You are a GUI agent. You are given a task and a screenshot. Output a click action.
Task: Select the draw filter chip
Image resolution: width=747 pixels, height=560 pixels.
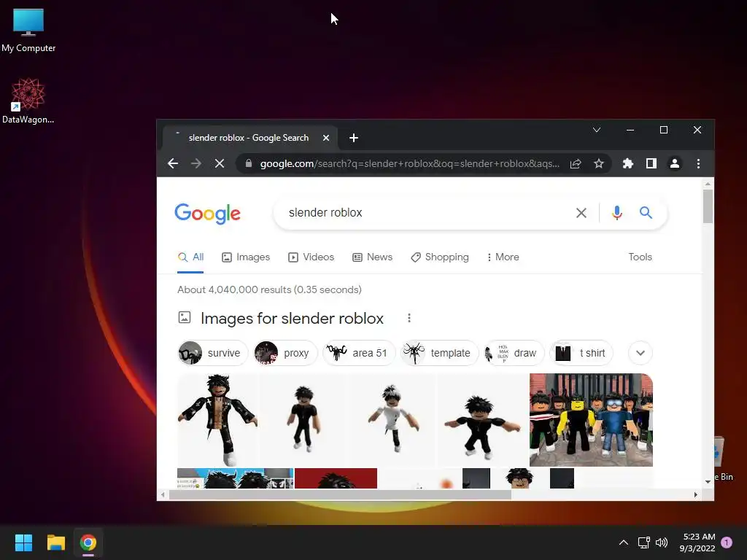click(514, 354)
